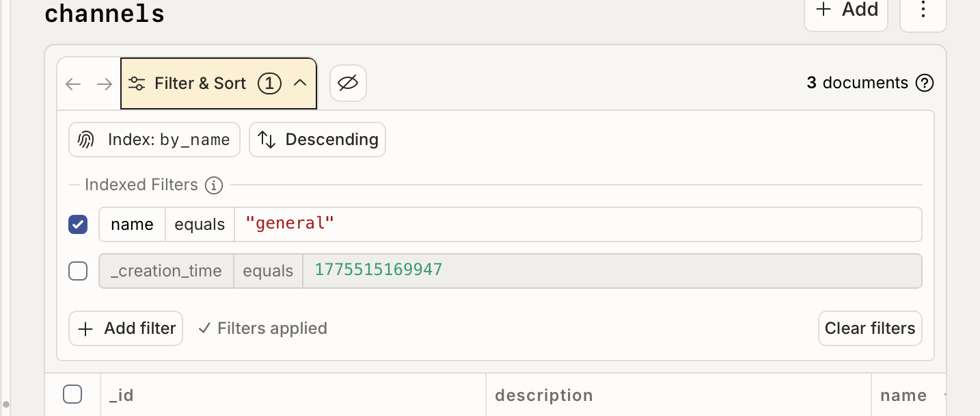Go back with the left arrow
The height and width of the screenshot is (416, 980).
point(73,83)
